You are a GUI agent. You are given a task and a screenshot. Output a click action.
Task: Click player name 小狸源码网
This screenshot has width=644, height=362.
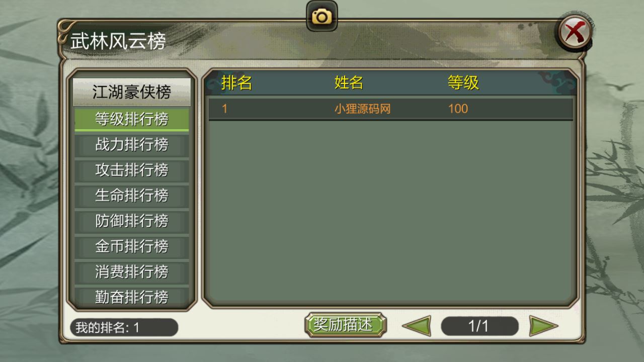(x=362, y=109)
